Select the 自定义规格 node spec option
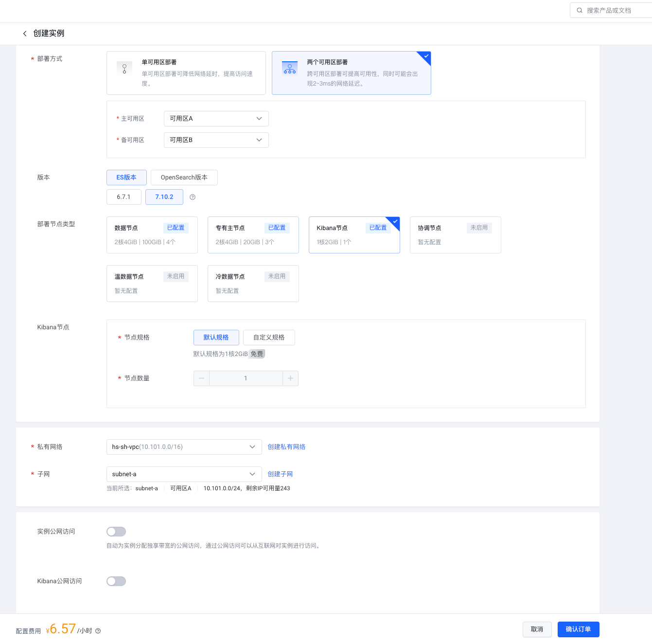This screenshot has height=644, width=652. (x=269, y=338)
